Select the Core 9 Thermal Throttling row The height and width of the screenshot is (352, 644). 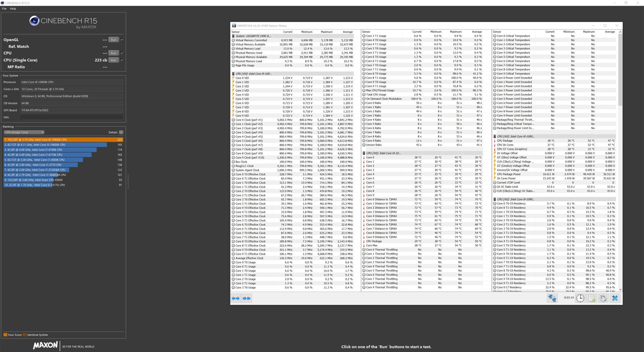[423, 287]
